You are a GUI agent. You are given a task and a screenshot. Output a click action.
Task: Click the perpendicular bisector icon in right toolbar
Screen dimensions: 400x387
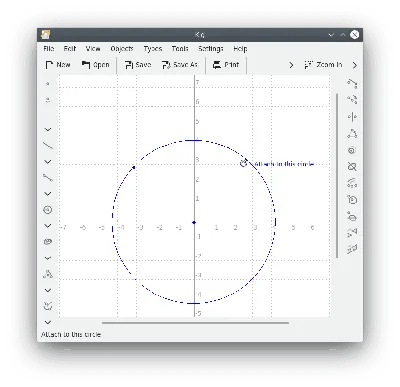click(352, 117)
